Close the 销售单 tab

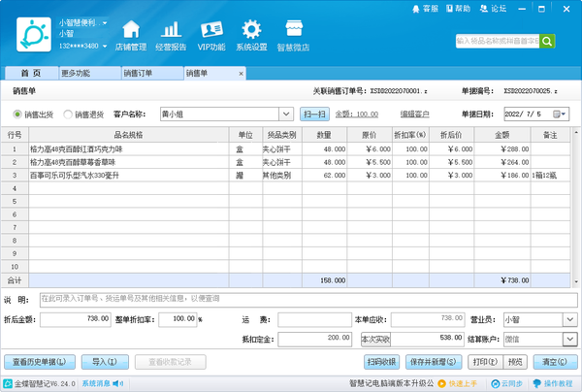click(x=241, y=74)
